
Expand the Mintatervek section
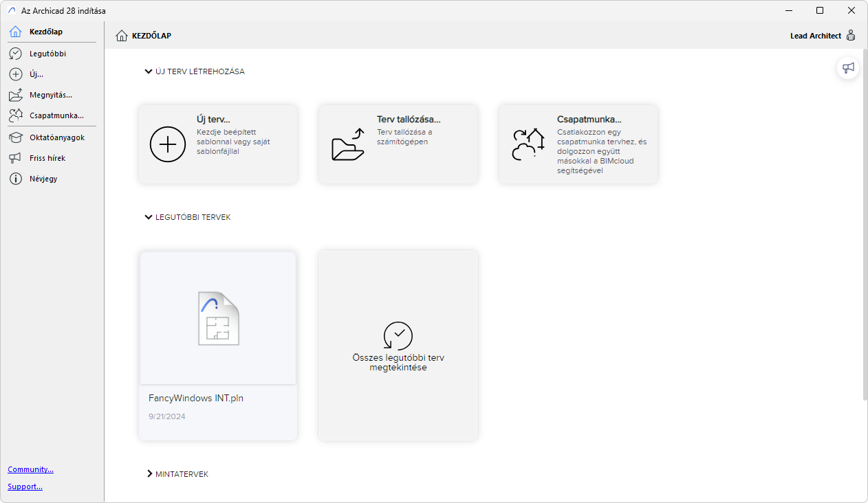click(149, 473)
